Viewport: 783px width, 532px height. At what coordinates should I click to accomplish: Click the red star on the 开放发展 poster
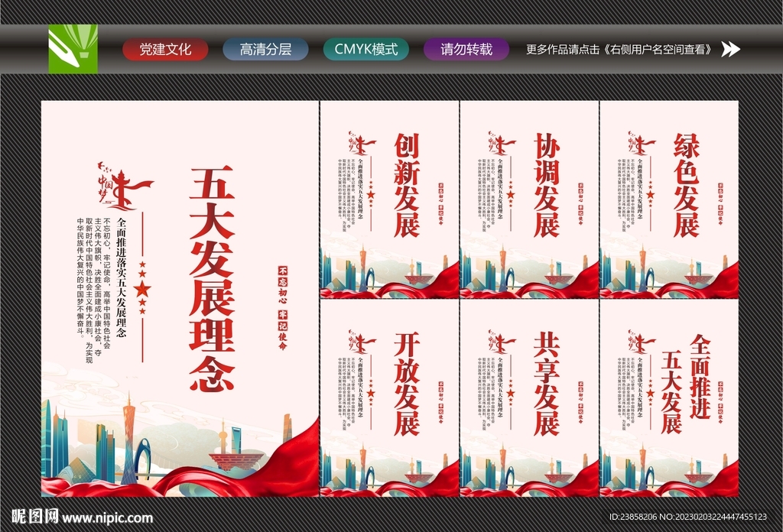pyautogui.click(x=371, y=393)
